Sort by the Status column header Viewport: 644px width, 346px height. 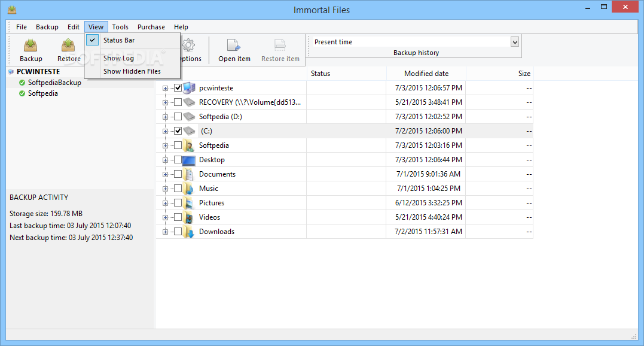point(346,74)
